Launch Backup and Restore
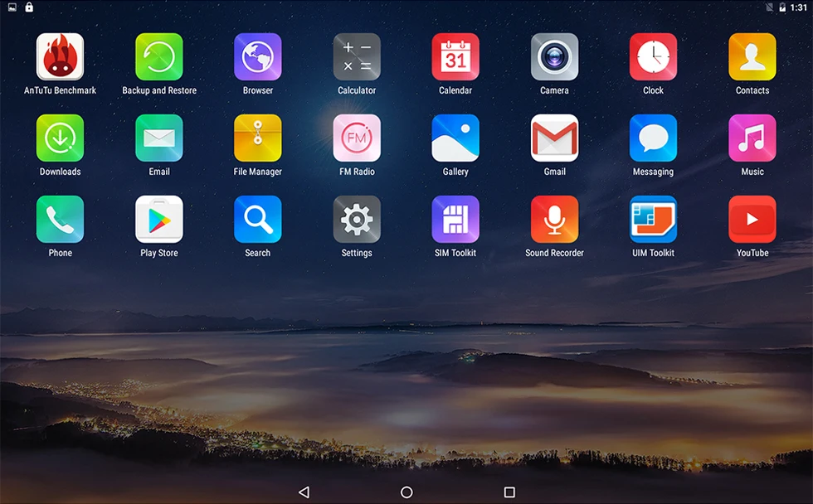 click(159, 57)
